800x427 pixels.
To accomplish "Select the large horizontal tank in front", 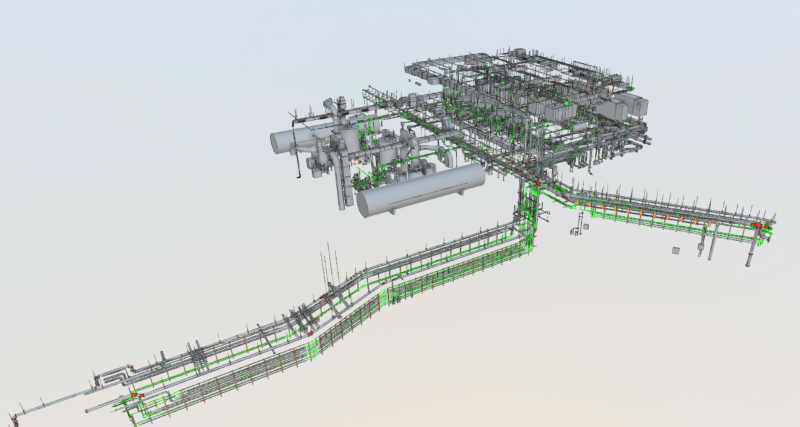I will [418, 190].
